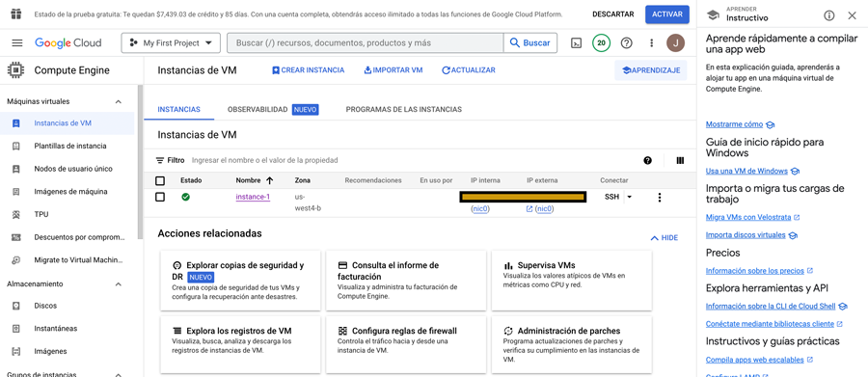Screen dimensions: 868x377
Task: Open the APRENDIZAJE button
Action: [651, 70]
